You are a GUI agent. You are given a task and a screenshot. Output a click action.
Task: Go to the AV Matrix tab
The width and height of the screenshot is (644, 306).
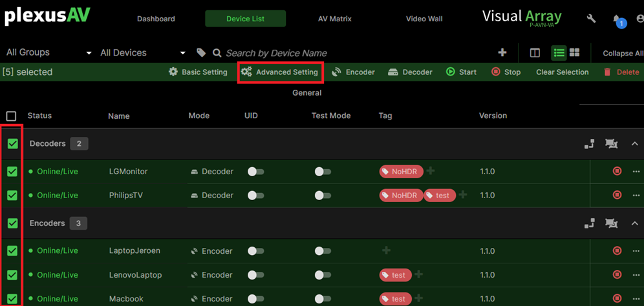[x=335, y=19]
